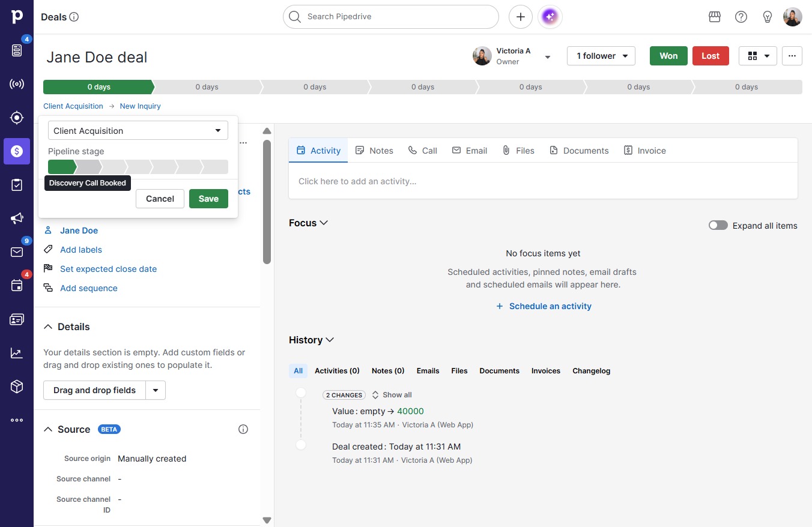Filter history by Changelog

(x=592, y=371)
